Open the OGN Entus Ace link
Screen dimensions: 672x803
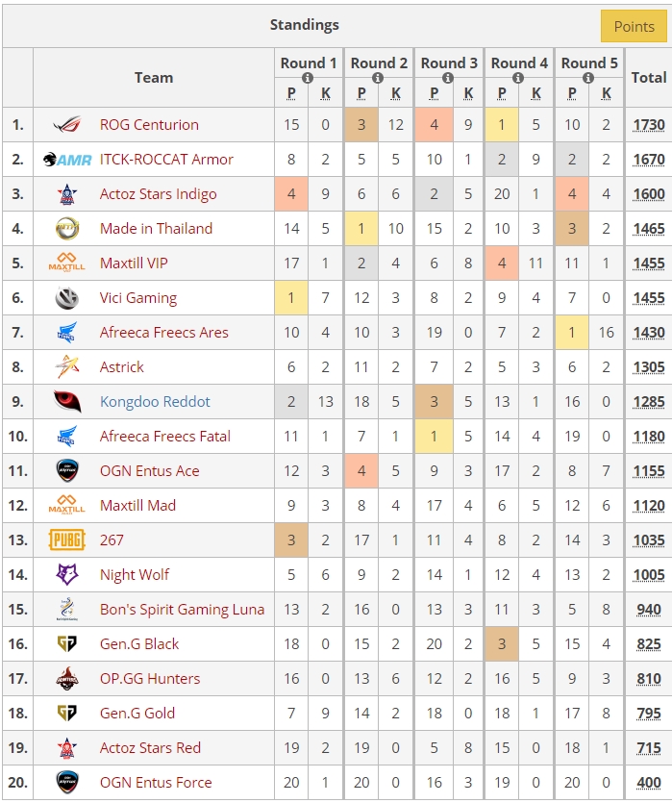[x=149, y=470]
